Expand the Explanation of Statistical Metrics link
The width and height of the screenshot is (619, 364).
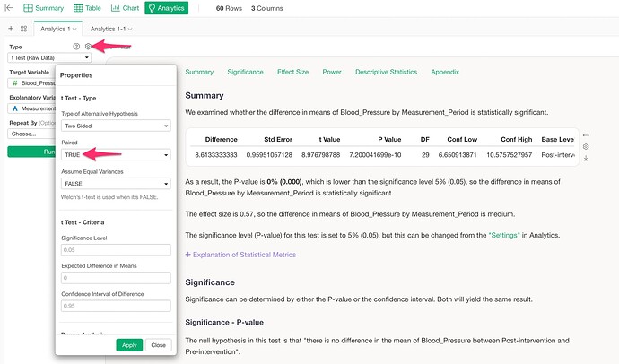(x=240, y=255)
